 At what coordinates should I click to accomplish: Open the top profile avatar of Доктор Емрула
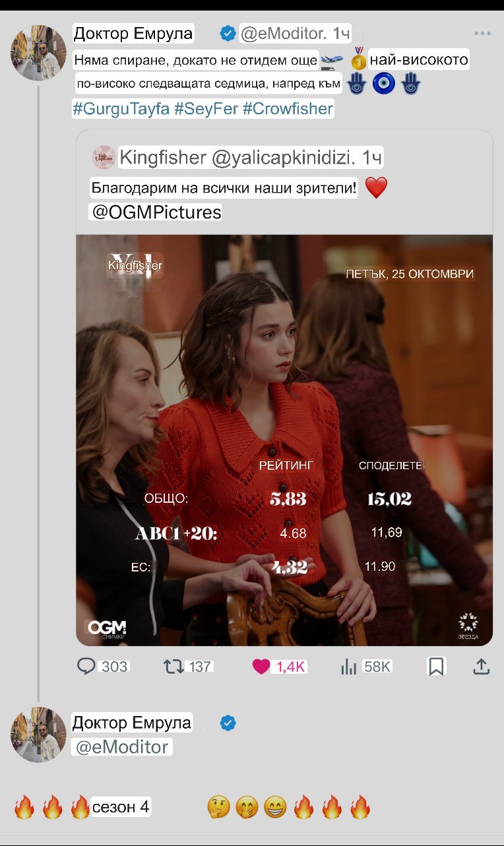(38, 53)
